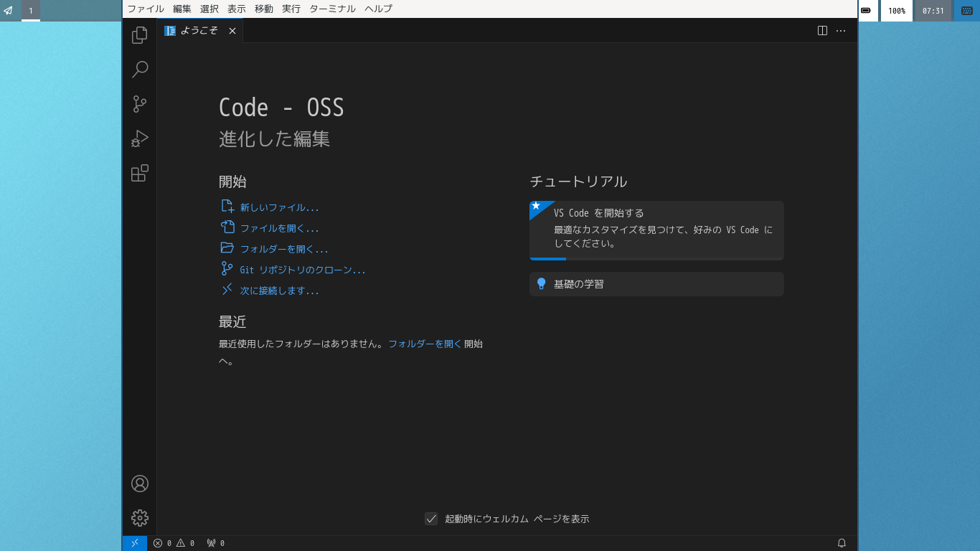This screenshot has width=980, height=551.
Task: Click the light bulb icon on 基礎の学習
Action: click(542, 284)
